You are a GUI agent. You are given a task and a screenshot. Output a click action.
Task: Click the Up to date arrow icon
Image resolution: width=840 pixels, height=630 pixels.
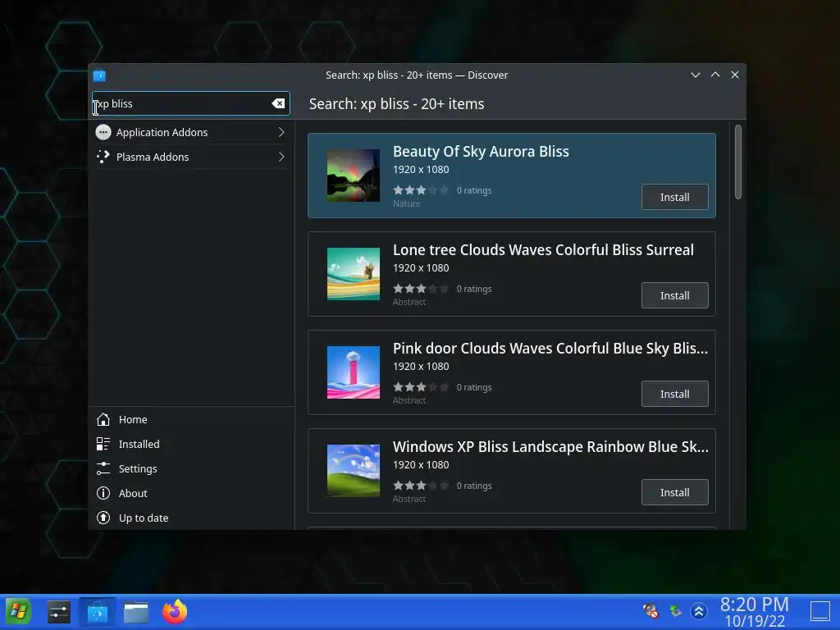pyautogui.click(x=103, y=518)
